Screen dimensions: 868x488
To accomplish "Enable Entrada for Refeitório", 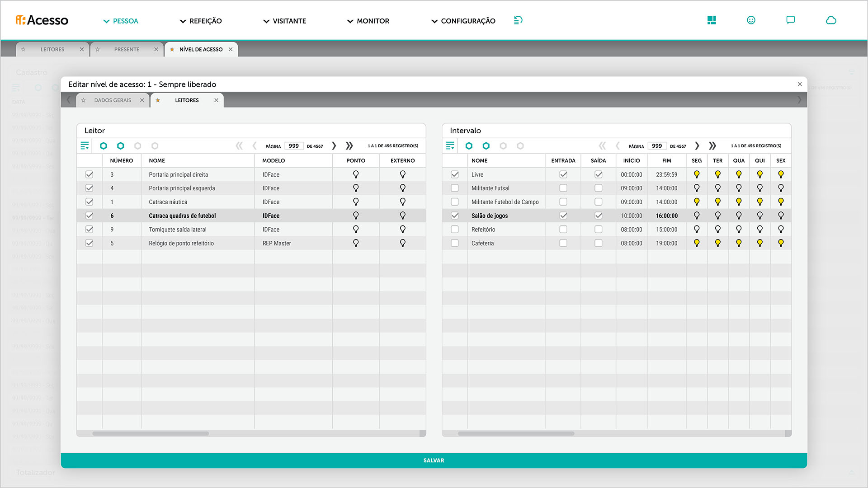I will coord(563,230).
